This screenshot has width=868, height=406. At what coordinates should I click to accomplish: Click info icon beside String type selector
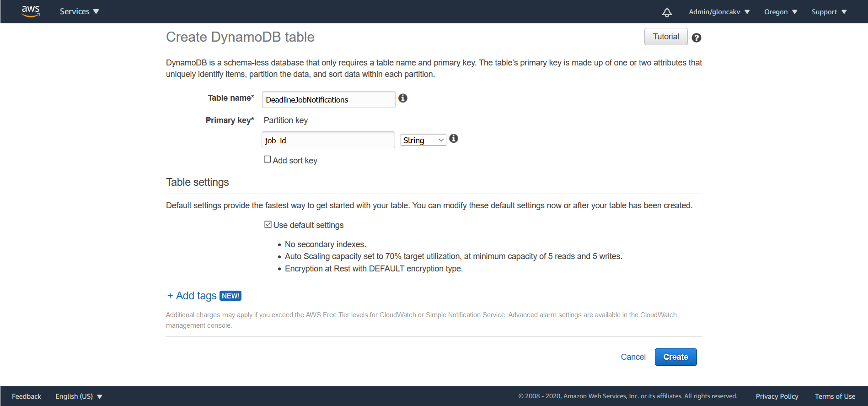[x=454, y=138]
